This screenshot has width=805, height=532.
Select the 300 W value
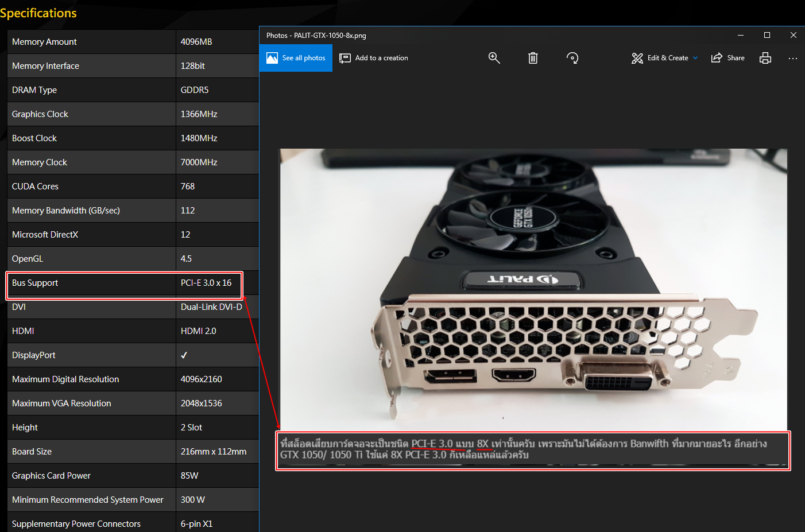[x=193, y=500]
